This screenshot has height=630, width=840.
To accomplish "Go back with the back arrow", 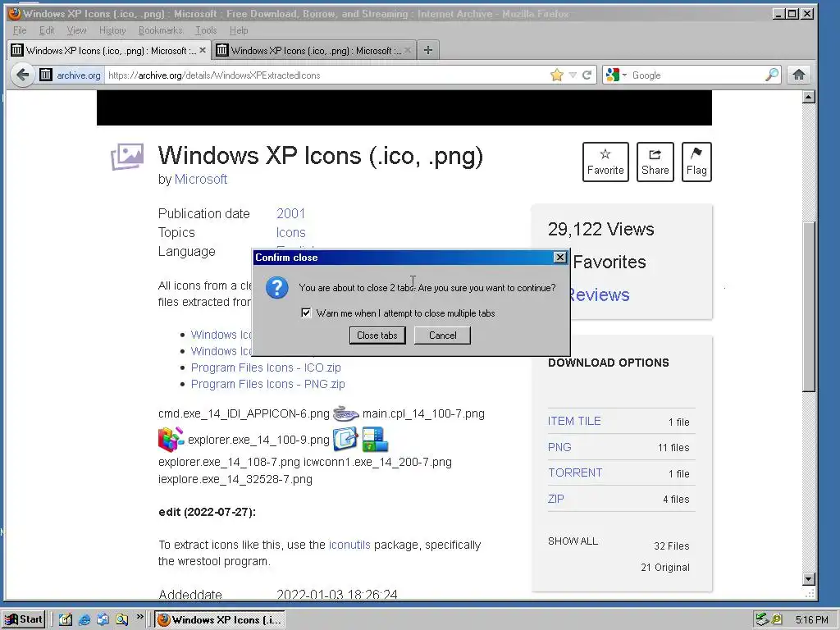I will click(x=22, y=75).
